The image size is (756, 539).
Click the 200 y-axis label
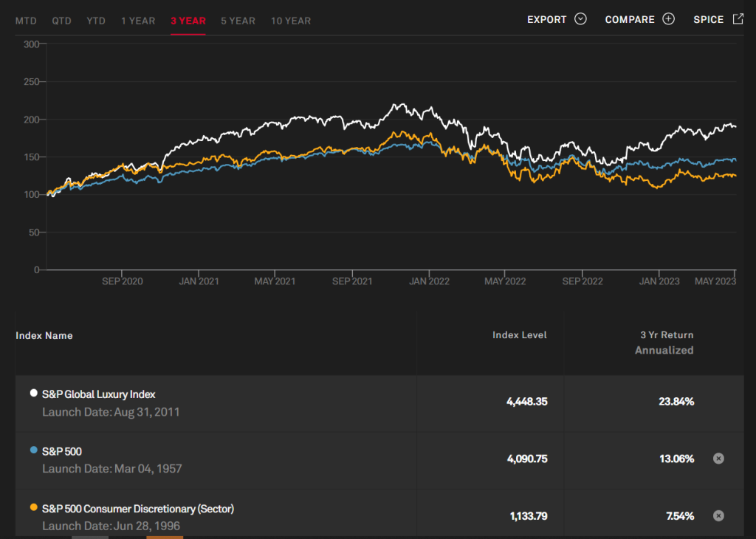31,120
